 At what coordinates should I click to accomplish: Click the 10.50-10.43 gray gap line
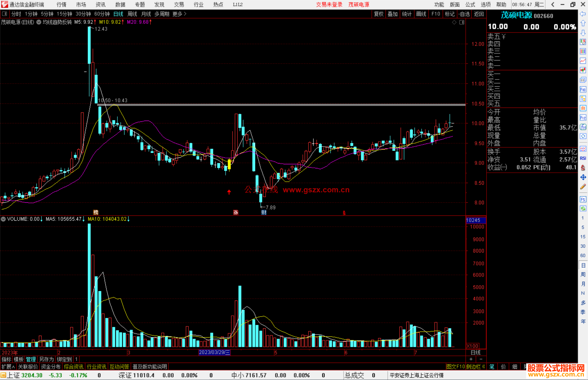pyautogui.click(x=272, y=105)
